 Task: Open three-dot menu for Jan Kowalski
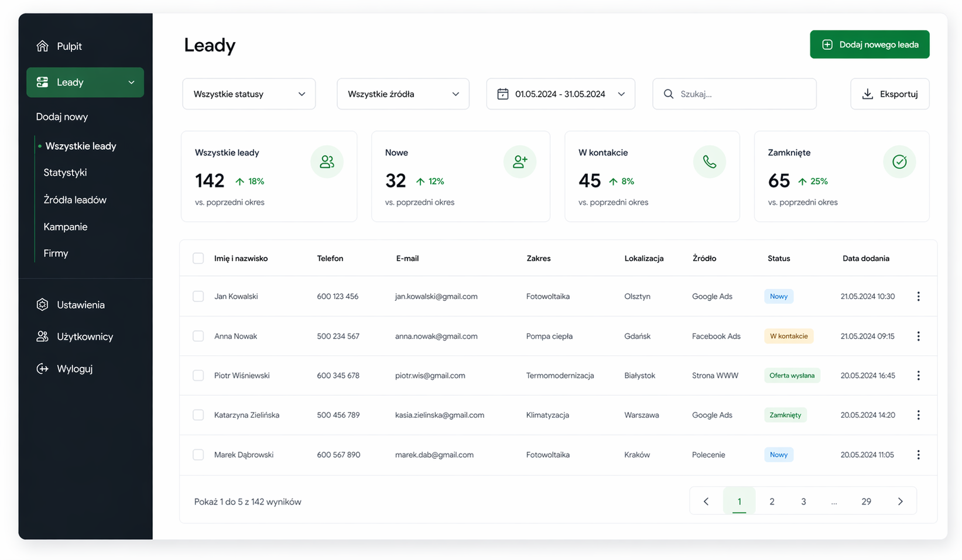tap(918, 297)
